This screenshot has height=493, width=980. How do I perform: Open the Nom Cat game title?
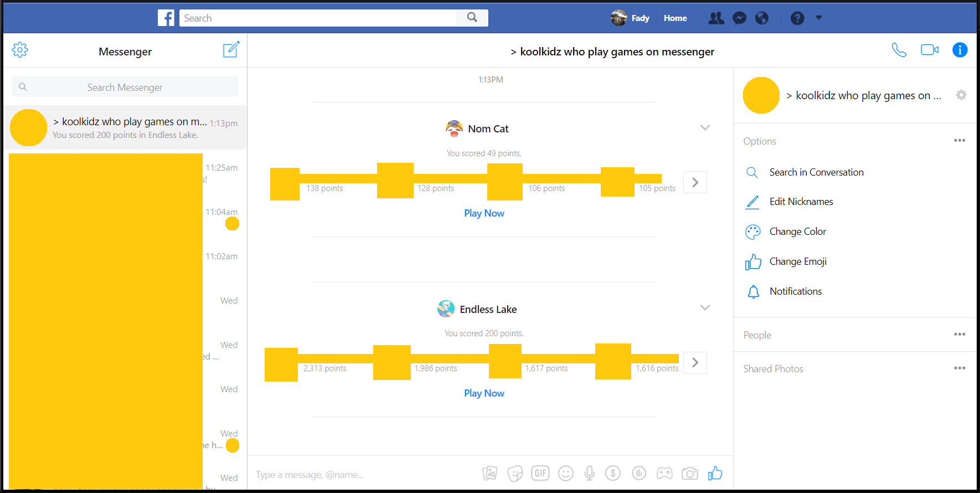pyautogui.click(x=488, y=129)
